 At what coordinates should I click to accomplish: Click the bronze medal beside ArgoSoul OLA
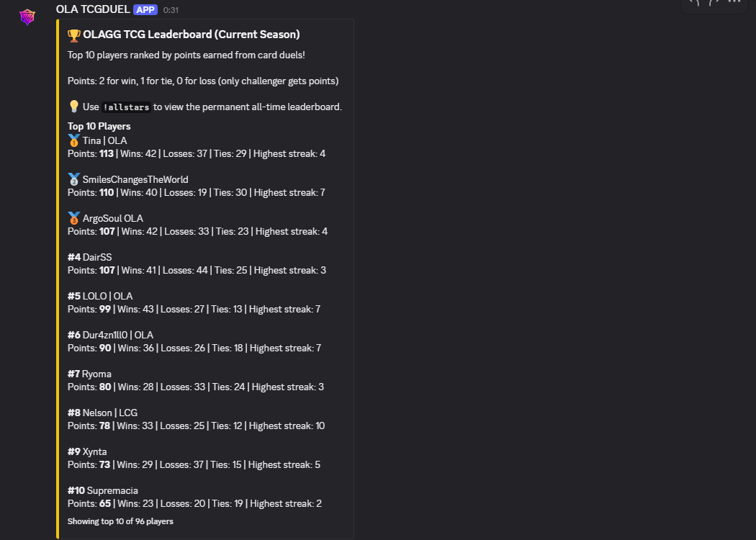pos(73,218)
